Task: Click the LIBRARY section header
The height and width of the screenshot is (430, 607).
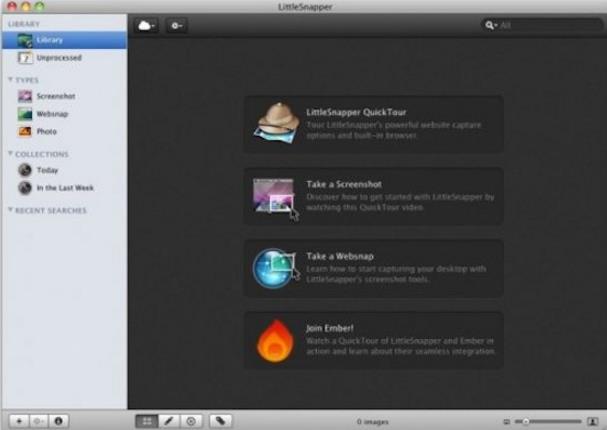Action: (x=24, y=24)
